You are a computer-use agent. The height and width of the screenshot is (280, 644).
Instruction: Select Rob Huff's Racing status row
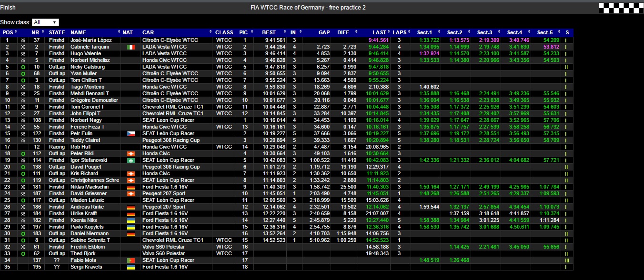click(56, 147)
